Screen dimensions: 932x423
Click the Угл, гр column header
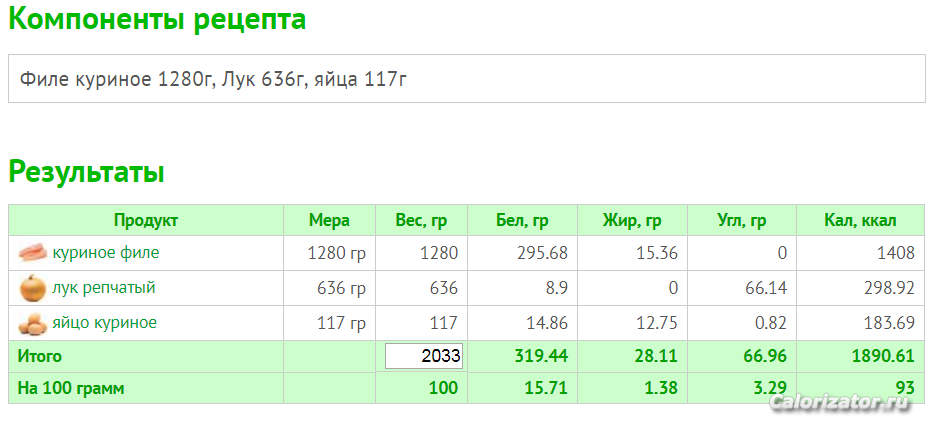pyautogui.click(x=741, y=220)
